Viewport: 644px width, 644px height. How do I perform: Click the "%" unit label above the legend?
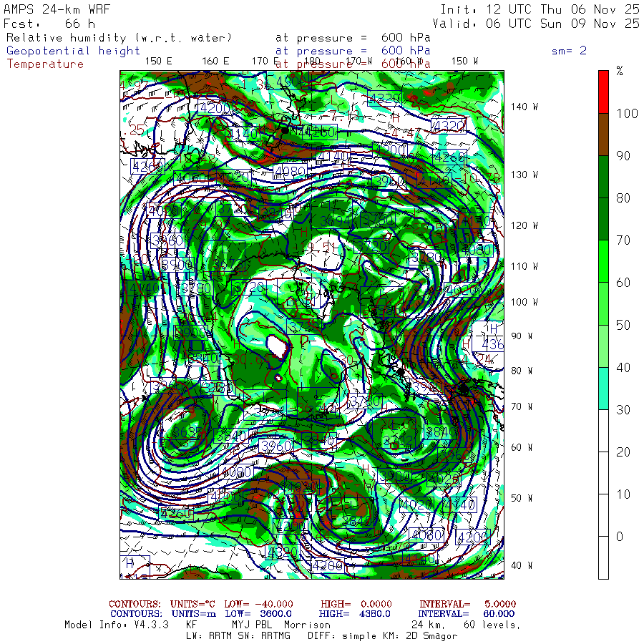620,71
